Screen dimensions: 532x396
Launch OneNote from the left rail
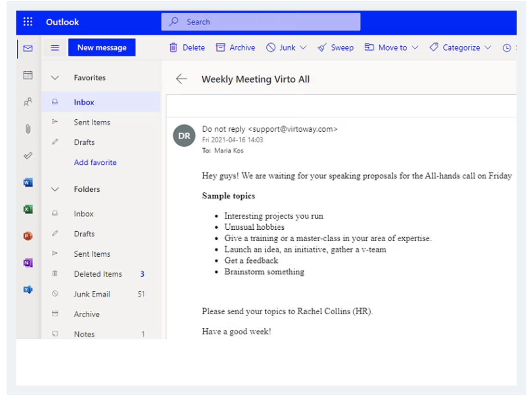click(x=28, y=263)
